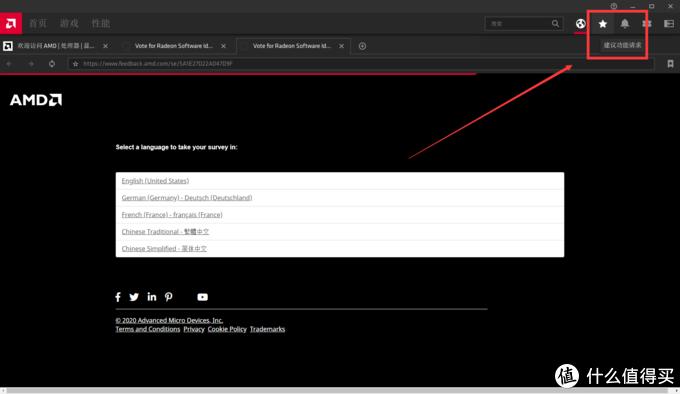Open the Twitter bird icon in the footer
Screen dimensions: 680x394
tap(134, 297)
